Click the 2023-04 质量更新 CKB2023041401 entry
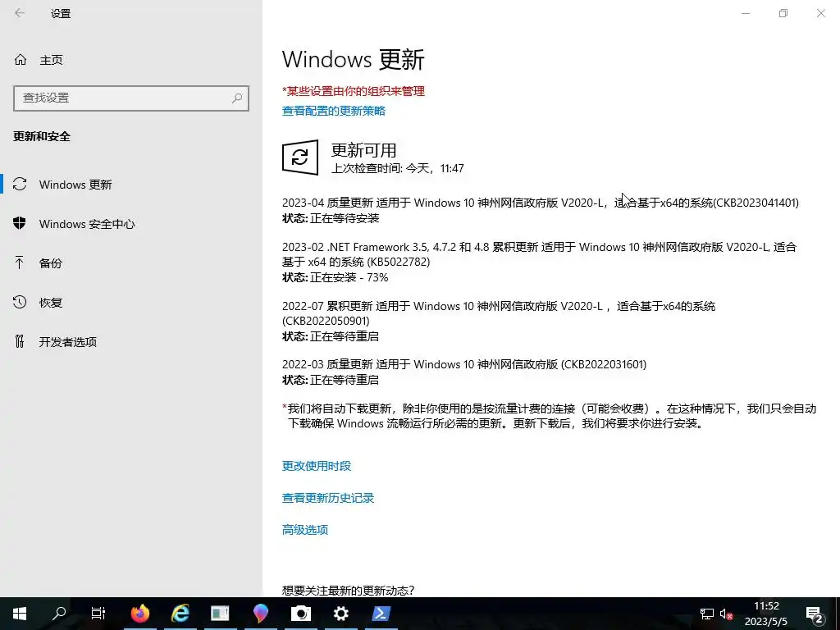 coord(541,203)
